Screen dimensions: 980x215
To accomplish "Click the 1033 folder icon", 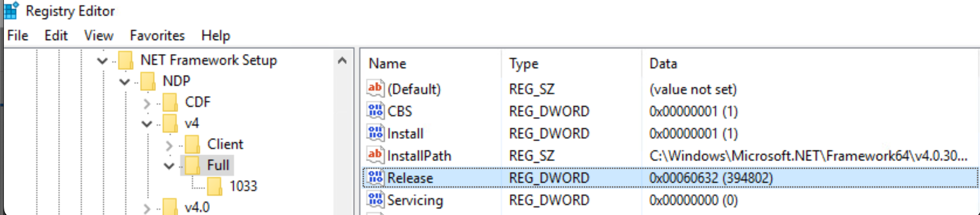I will click(x=214, y=186).
